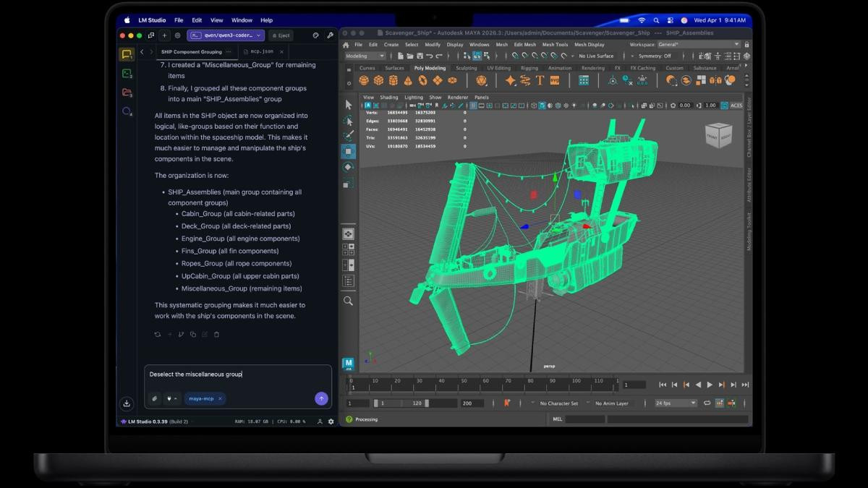This screenshot has width=868, height=488.
Task: Open the appearance palette icon in LM Studio
Action: point(316,35)
